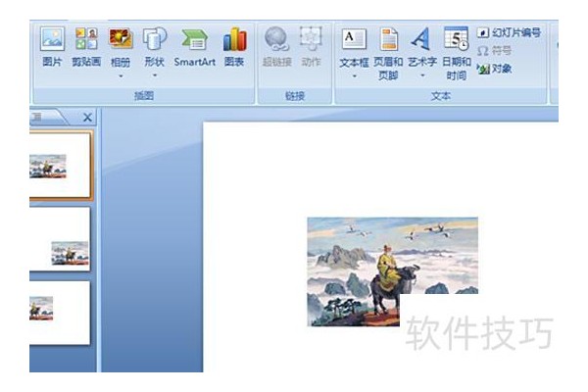The height and width of the screenshot is (392, 588).
Task: Click the 相册 photo album icon
Action: [121, 39]
